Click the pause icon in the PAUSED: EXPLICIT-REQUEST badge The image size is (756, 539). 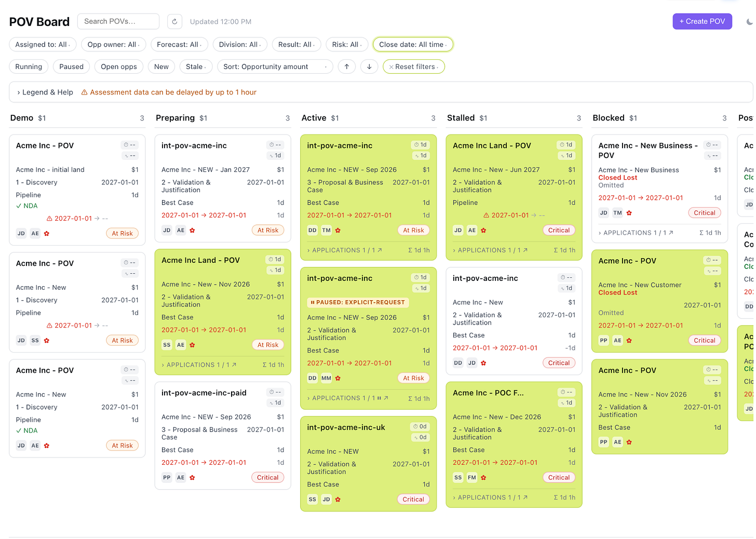313,302
